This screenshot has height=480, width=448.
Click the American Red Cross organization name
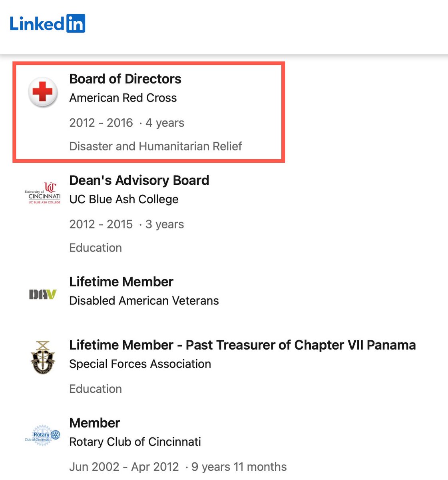click(x=123, y=98)
